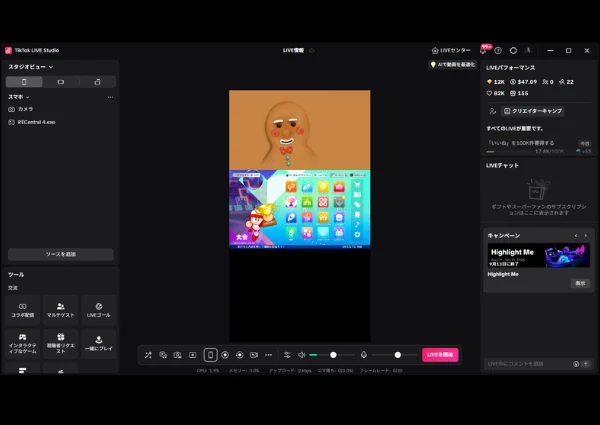The height and width of the screenshot is (425, 600).
Task: Open the three-dot menu beside スマホ
Action: pyautogui.click(x=110, y=97)
